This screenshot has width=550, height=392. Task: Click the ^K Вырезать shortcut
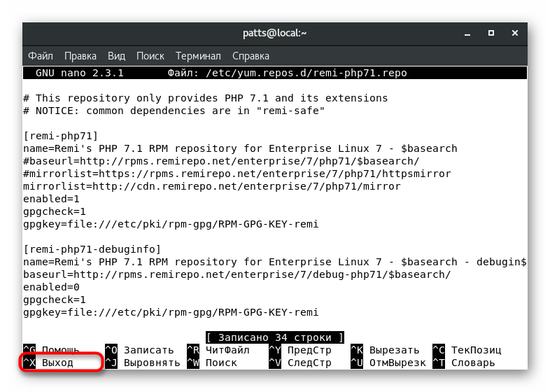pyautogui.click(x=385, y=350)
